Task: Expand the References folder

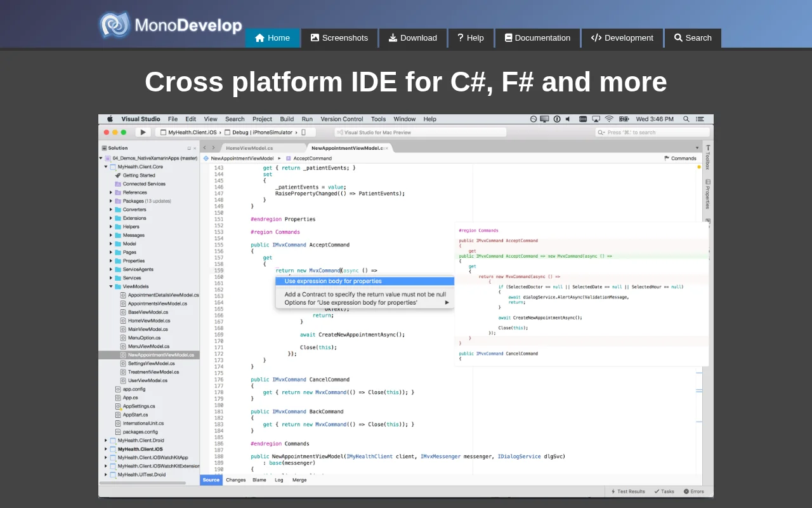Action: pos(111,192)
